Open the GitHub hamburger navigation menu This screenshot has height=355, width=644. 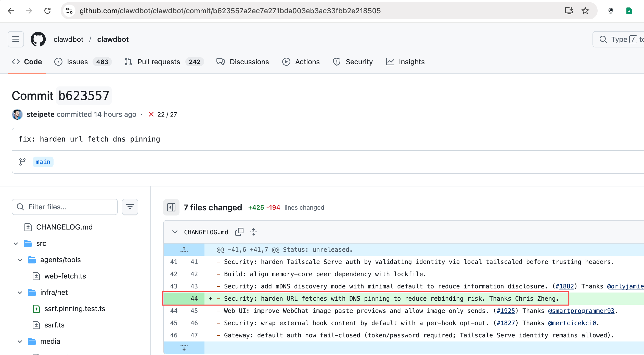16,39
